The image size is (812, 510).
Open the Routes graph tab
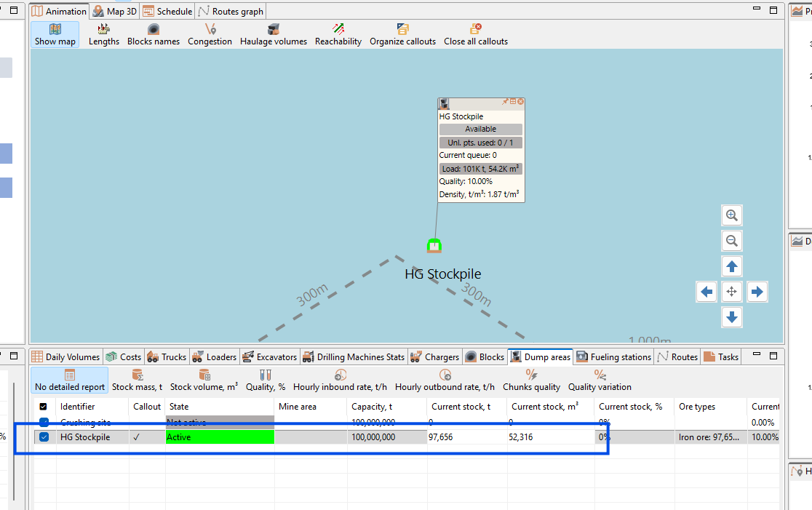231,12
